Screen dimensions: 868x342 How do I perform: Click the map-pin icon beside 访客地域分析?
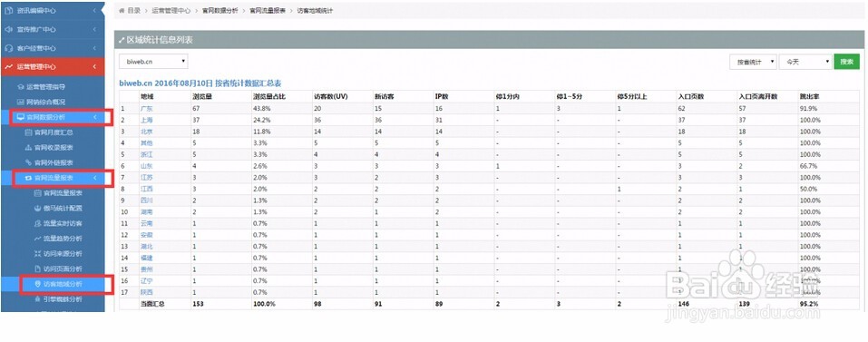[x=38, y=283]
